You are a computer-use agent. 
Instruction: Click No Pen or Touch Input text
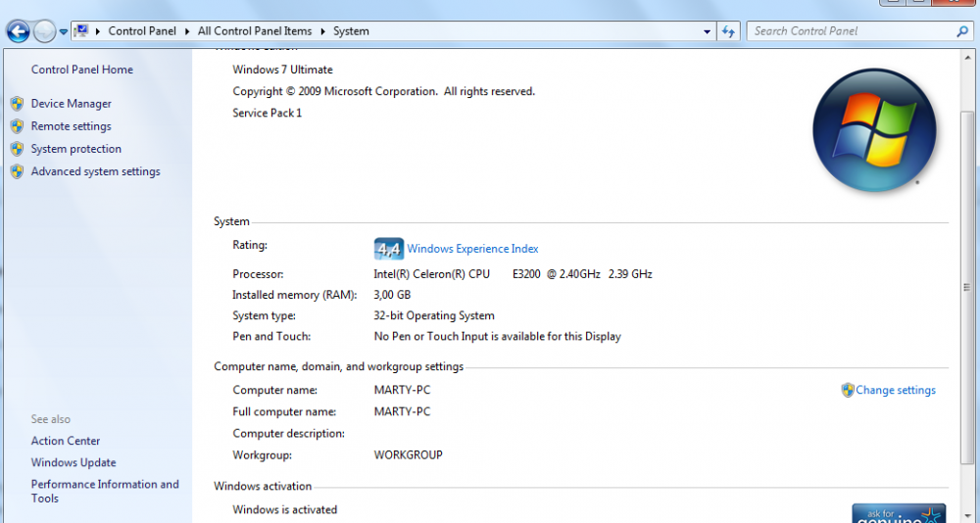coord(497,336)
